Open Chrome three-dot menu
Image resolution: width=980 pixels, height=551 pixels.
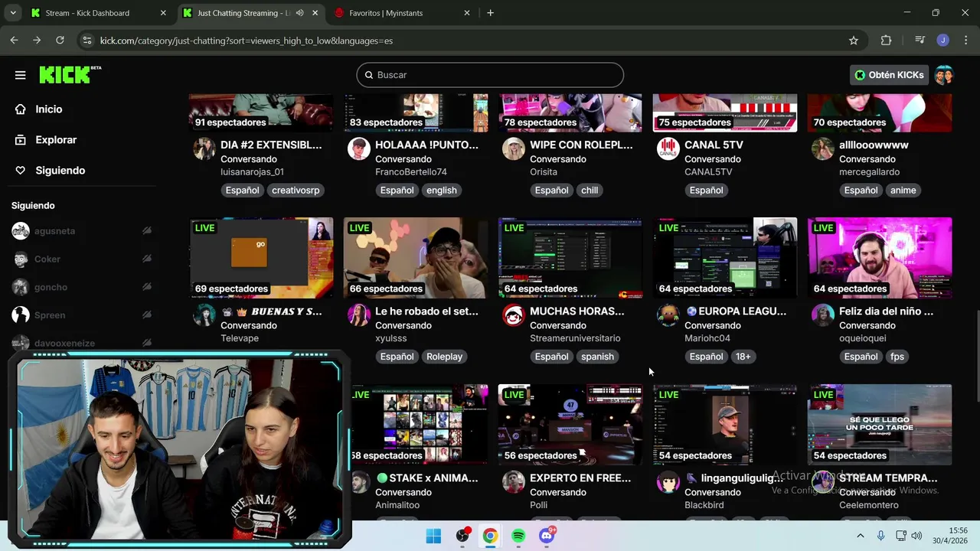[965, 41]
